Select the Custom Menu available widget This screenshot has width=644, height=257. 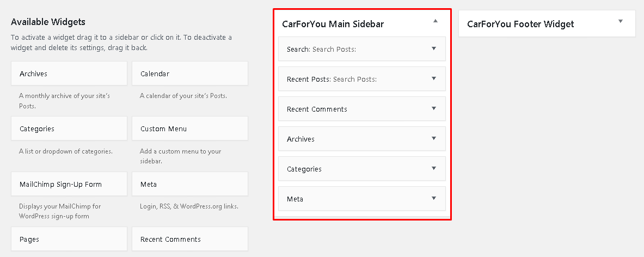pyautogui.click(x=190, y=128)
